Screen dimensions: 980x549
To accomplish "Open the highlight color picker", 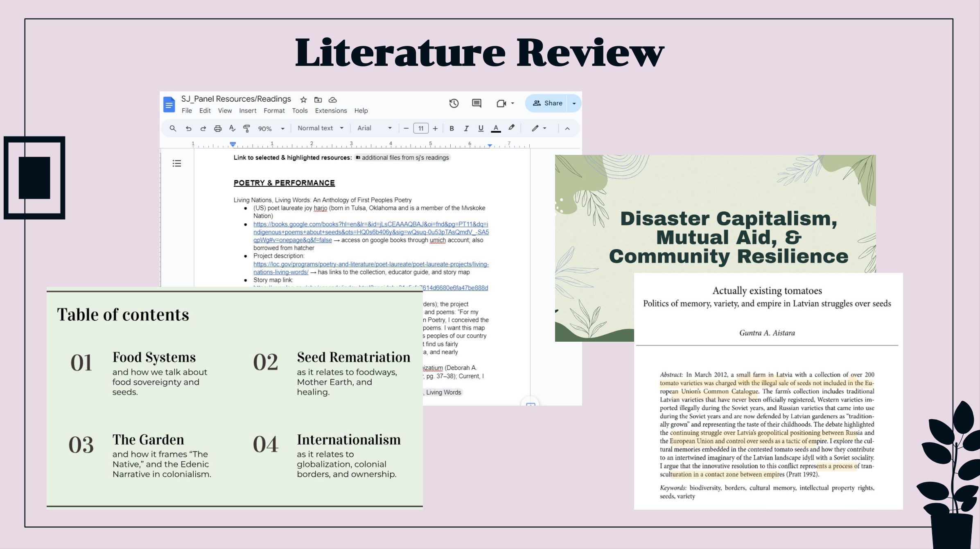I will click(x=511, y=128).
